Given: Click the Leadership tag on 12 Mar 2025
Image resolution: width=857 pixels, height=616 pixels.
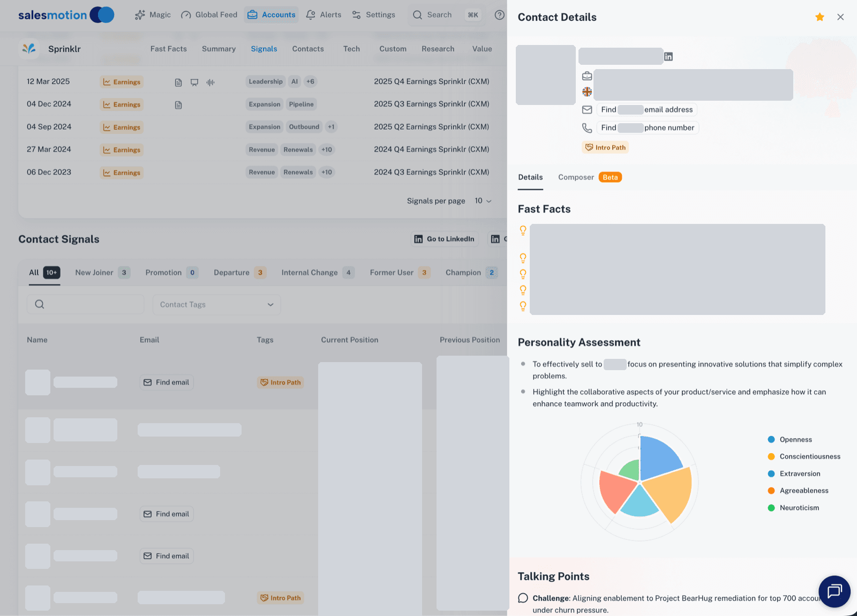Looking at the screenshot, I should coord(266,82).
